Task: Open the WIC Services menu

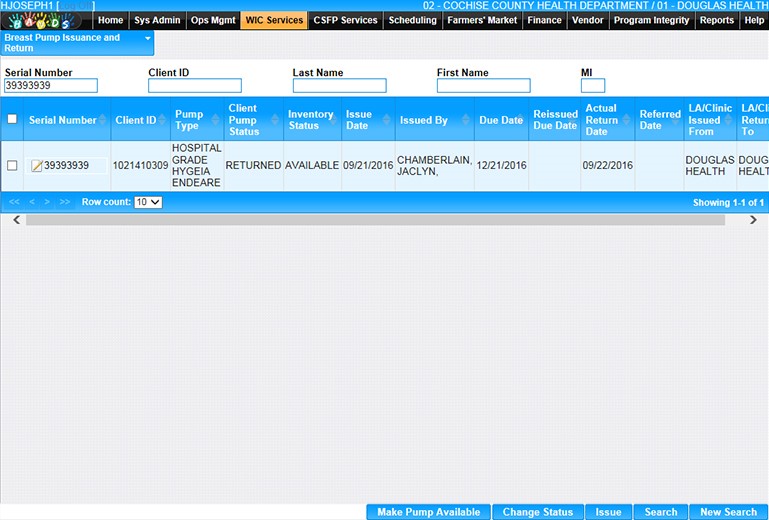Action: point(274,20)
